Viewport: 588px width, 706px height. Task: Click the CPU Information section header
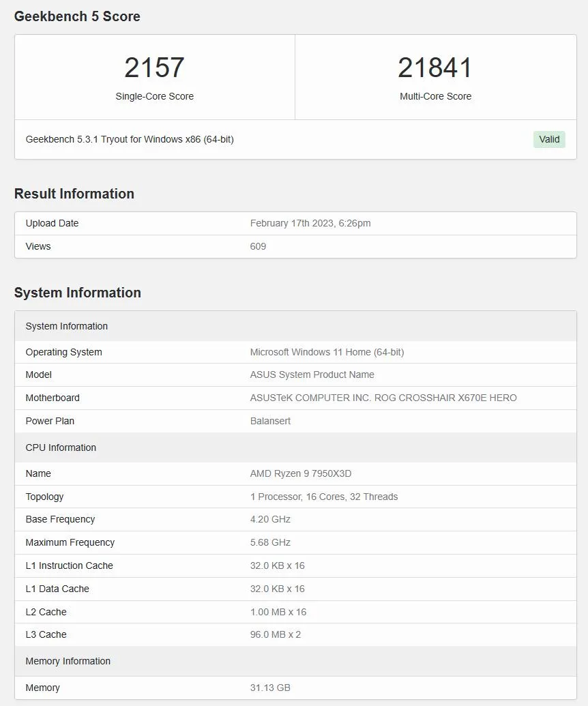(295, 447)
